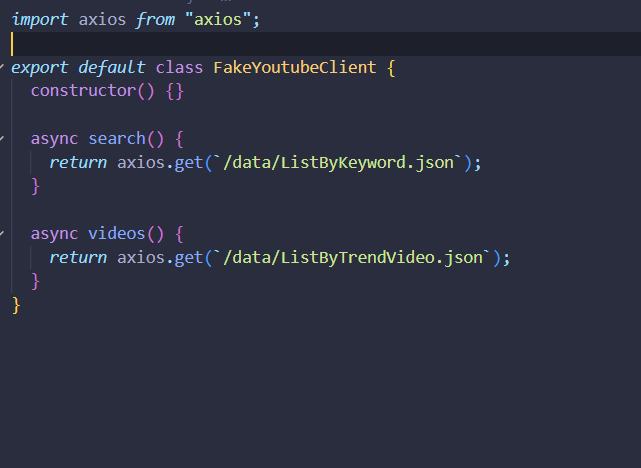This screenshot has width=641, height=468.
Task: Click "get" in the ListByKeyword axios call
Action: 189,163
